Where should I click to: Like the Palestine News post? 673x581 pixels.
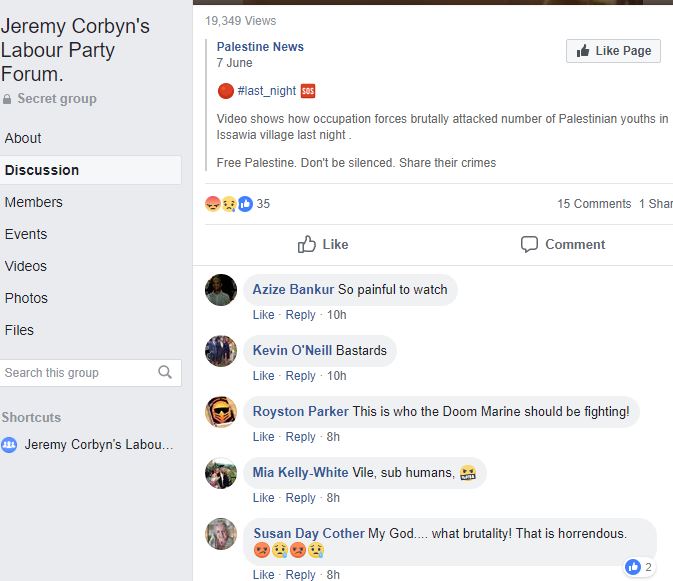[x=323, y=244]
